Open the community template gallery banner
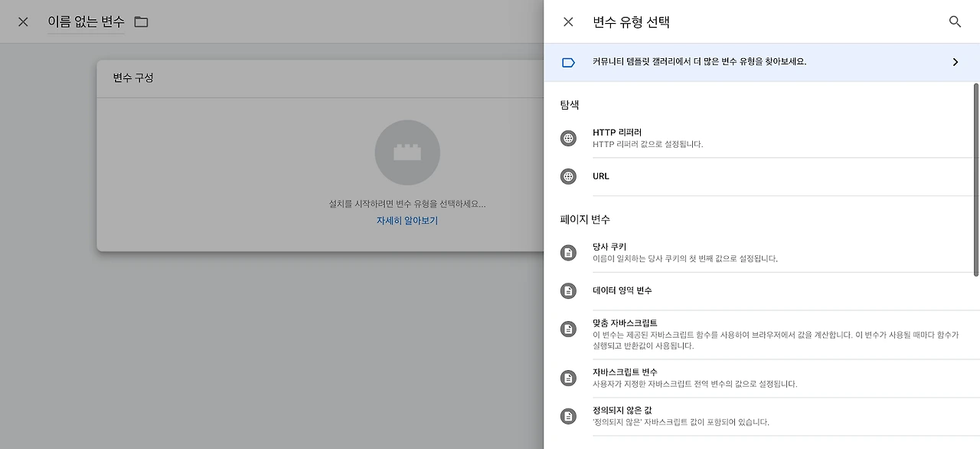Image resolution: width=980 pixels, height=449 pixels. [762, 62]
